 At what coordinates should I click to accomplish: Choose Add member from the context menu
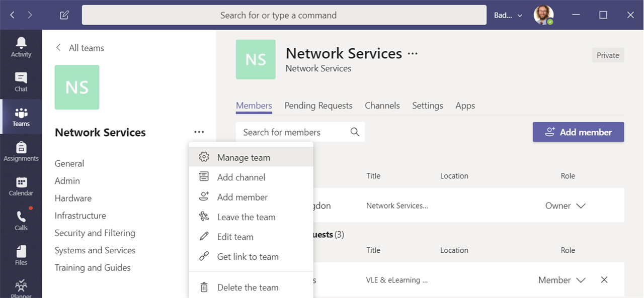point(251,197)
